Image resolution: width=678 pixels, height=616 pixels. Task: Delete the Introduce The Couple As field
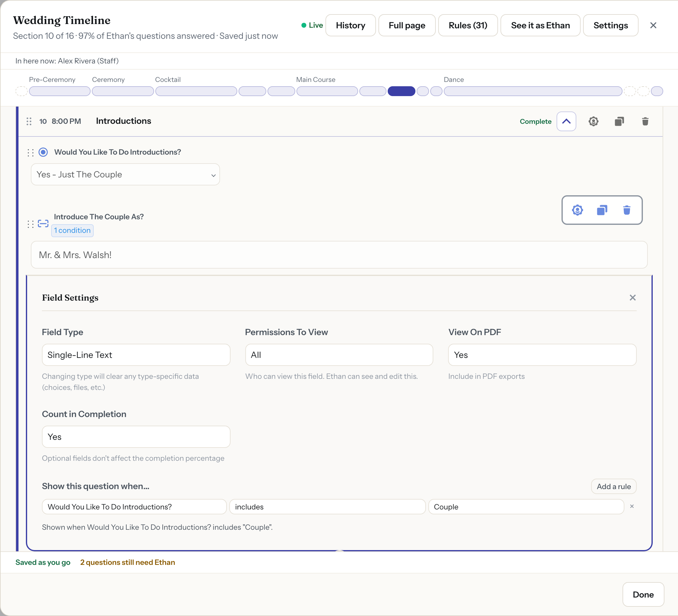pyautogui.click(x=627, y=210)
